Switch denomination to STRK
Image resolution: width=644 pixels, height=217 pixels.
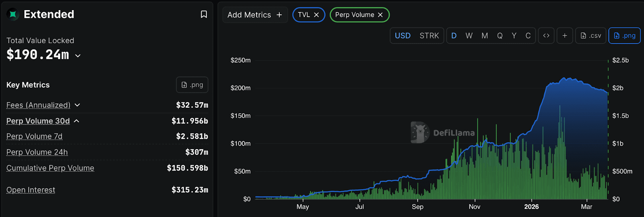429,35
